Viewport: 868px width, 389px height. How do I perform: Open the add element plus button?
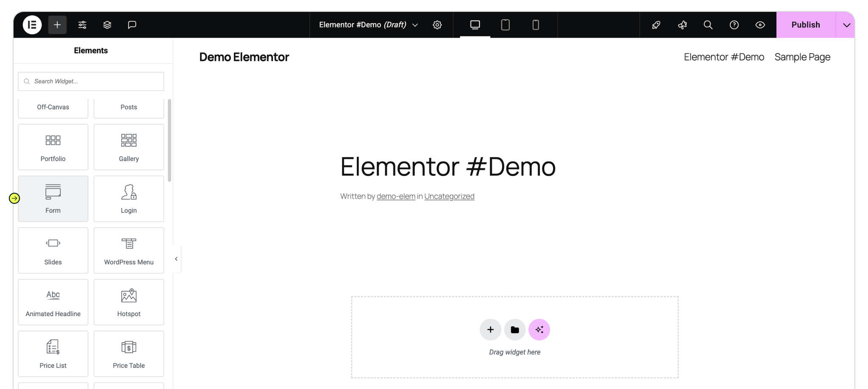pos(57,25)
